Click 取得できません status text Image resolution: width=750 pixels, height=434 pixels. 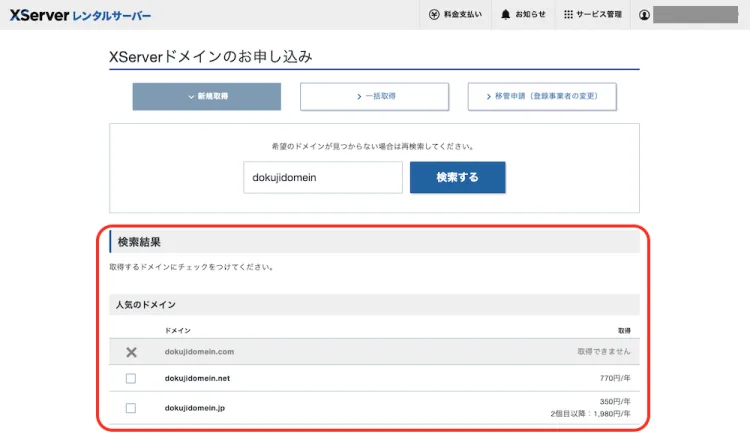click(604, 352)
